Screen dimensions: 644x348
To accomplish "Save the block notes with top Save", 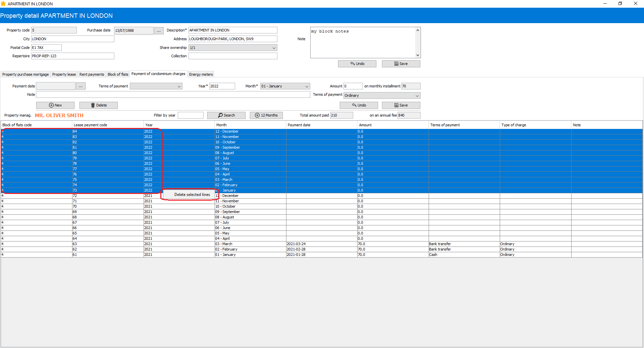I will pyautogui.click(x=401, y=64).
